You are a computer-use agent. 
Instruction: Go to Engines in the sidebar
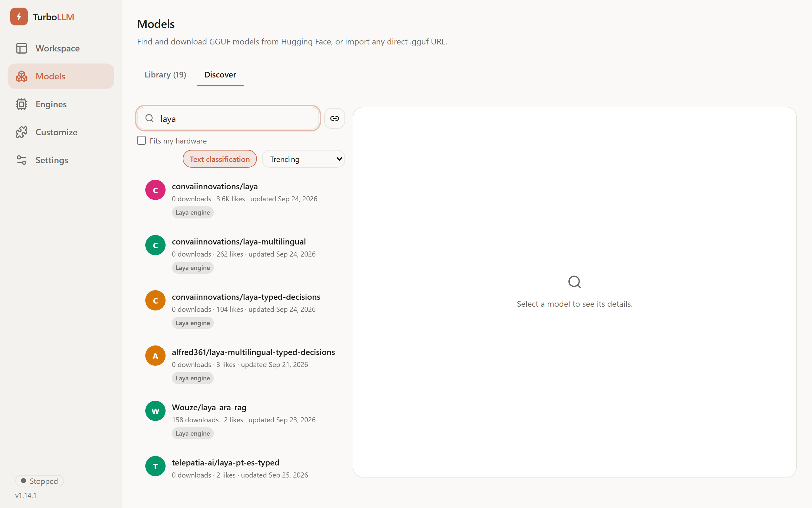tap(61, 104)
